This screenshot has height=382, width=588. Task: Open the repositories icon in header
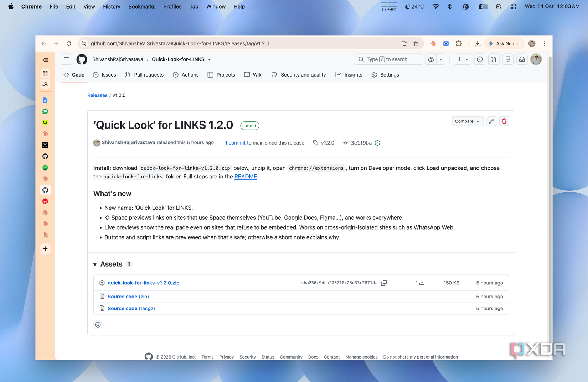click(508, 59)
